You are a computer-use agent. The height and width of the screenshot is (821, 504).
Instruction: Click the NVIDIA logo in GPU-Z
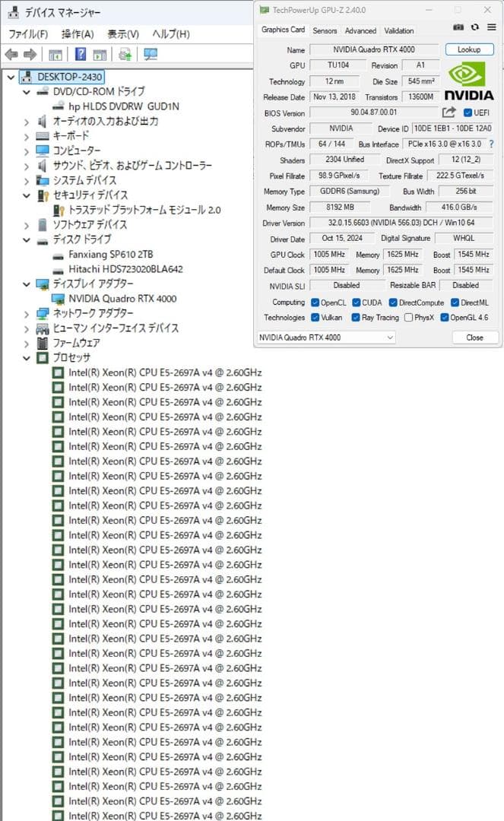pyautogui.click(x=469, y=81)
